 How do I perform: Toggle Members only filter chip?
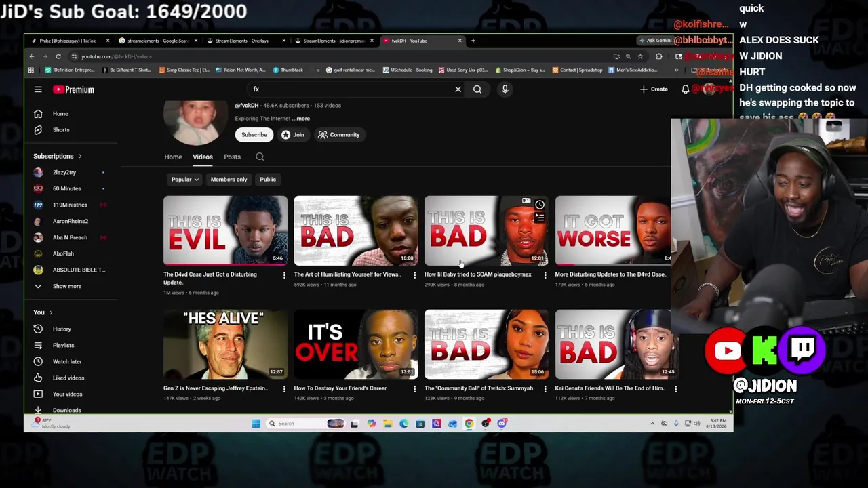[x=229, y=180]
